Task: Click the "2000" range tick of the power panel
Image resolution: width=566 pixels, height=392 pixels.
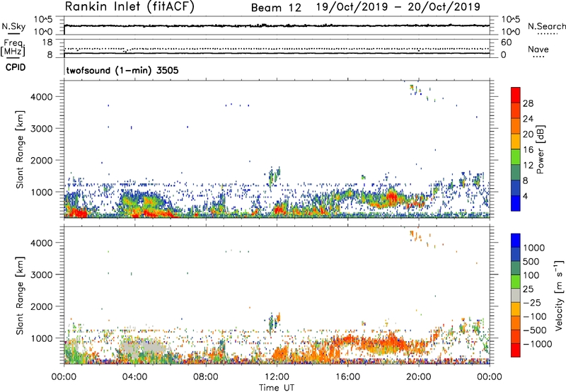Action: coord(42,160)
